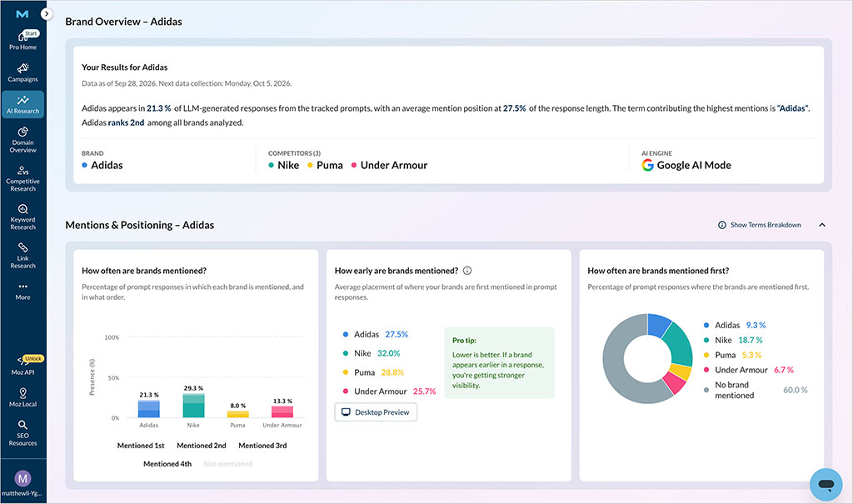Click the Puma 5.3 % donut legend entry
853x504 pixels.
[733, 355]
